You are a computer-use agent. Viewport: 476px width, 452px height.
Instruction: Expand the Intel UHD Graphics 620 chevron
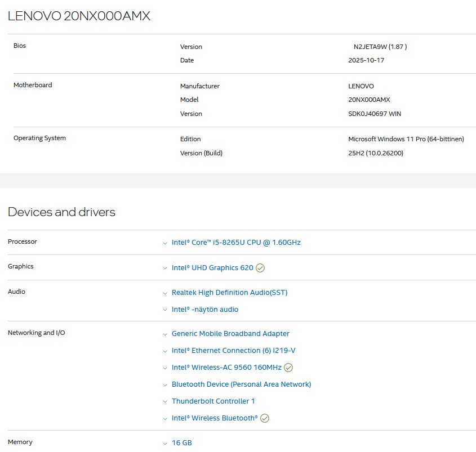(165, 268)
